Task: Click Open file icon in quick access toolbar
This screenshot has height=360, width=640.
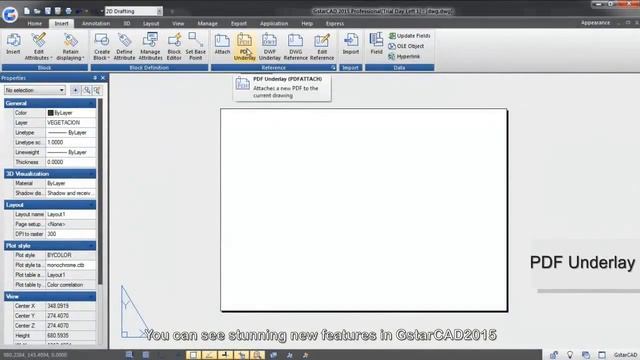Action: click(37, 11)
